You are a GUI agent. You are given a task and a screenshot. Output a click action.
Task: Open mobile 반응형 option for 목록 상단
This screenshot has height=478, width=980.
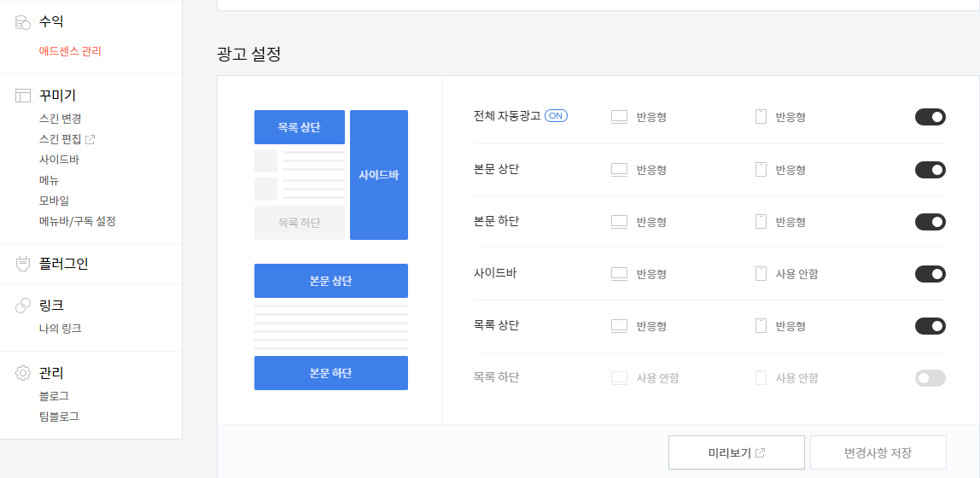point(790,326)
